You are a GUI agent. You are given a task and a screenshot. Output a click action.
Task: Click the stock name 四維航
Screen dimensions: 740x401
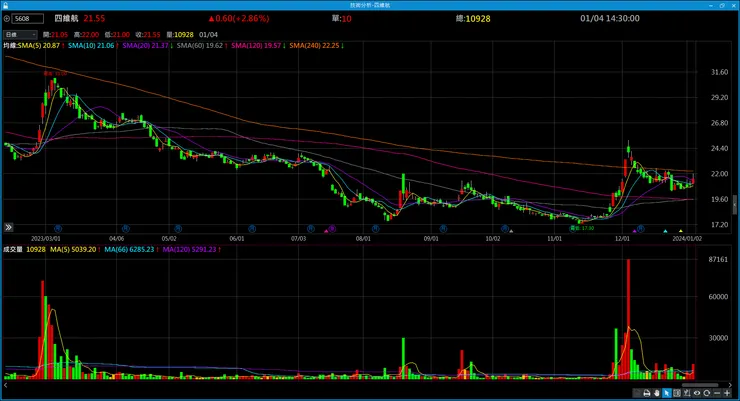click(x=66, y=18)
